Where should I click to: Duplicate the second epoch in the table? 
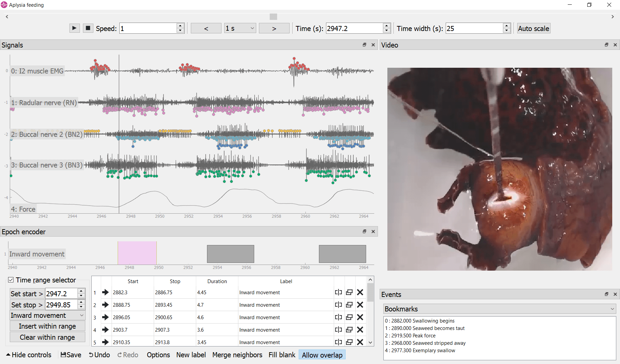[349, 305]
